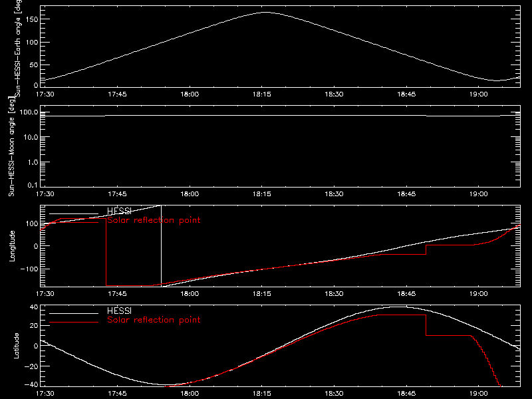Click 18:30 time label under Earth angle plot
Viewport: 532px width, 399px height.
click(334, 94)
